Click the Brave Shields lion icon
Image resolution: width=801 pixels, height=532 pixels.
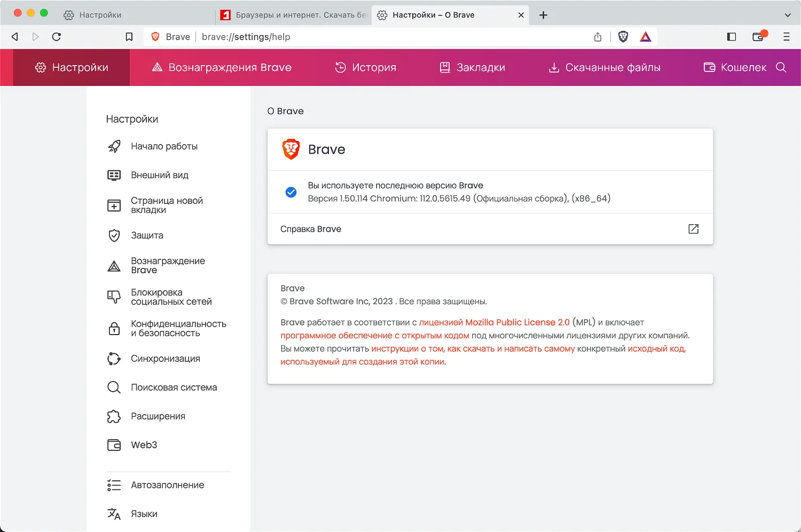point(623,37)
